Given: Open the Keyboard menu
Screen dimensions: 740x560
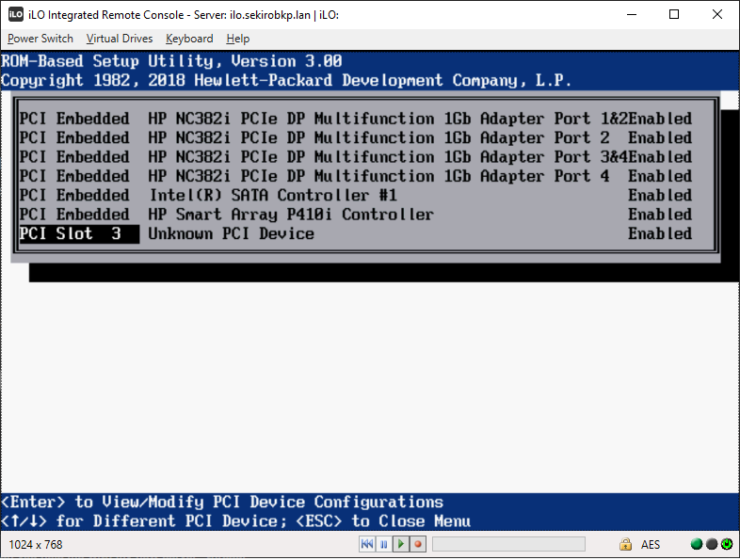Looking at the screenshot, I should coord(189,39).
